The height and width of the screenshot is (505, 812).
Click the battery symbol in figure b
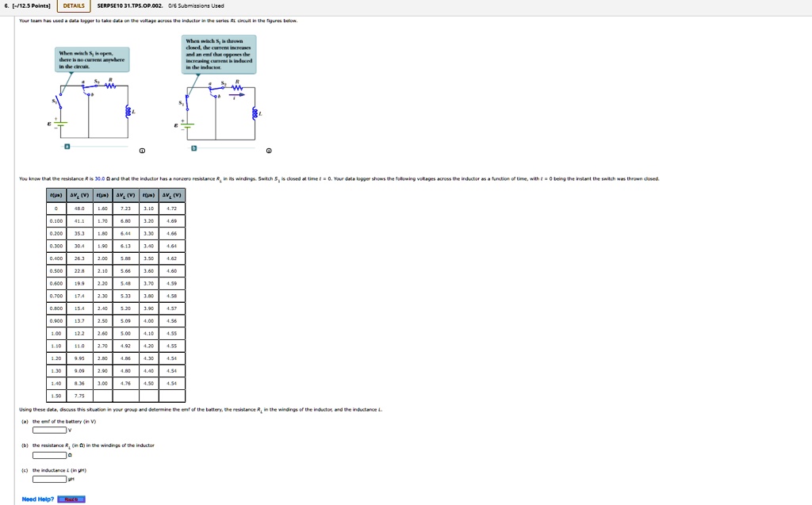(x=187, y=124)
